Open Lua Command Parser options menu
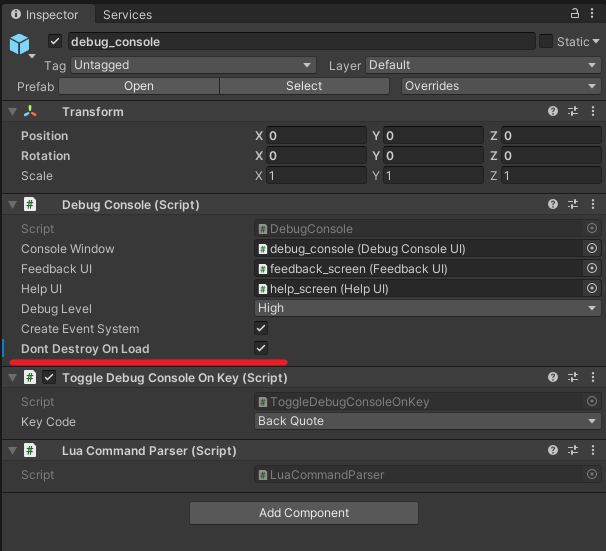The image size is (606, 551). point(593,450)
